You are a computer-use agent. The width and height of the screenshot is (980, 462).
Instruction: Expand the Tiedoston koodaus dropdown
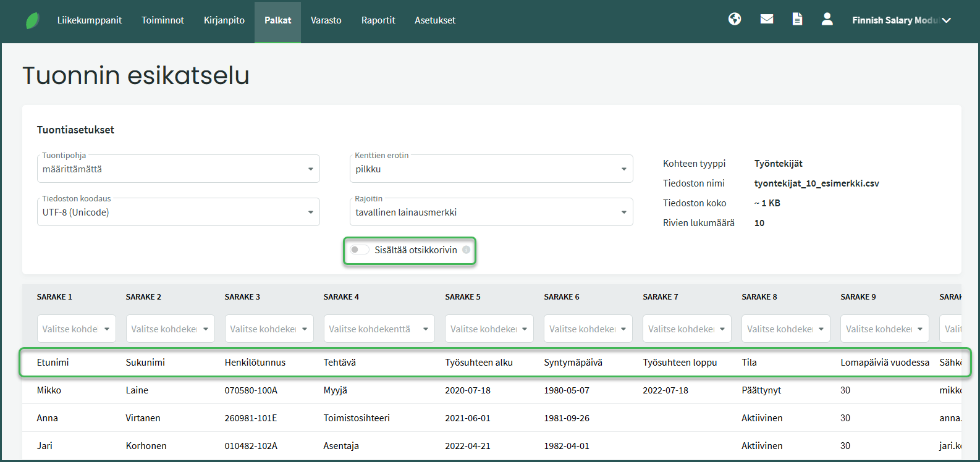coord(178,212)
